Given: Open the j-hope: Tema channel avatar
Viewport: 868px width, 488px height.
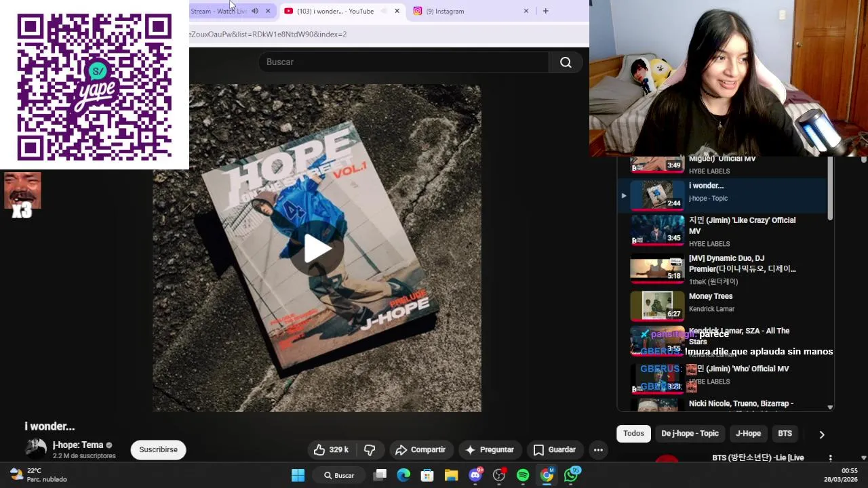Looking at the screenshot, I should (36, 449).
